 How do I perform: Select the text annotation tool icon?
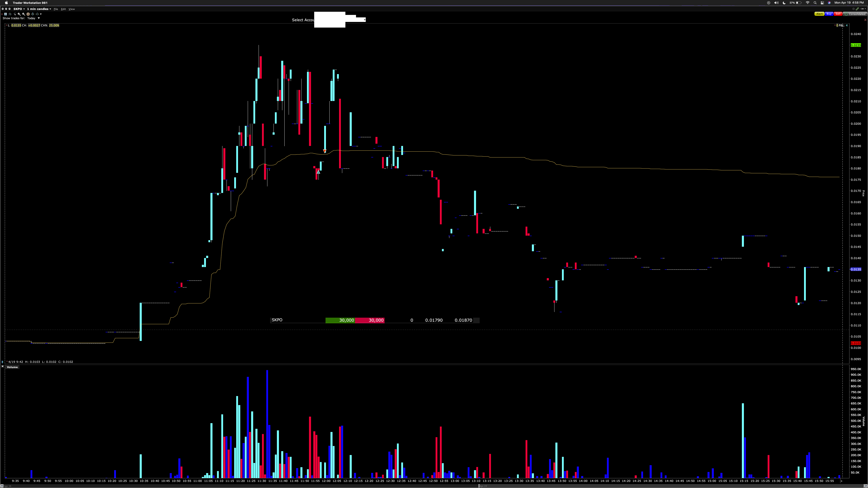pos(5,14)
